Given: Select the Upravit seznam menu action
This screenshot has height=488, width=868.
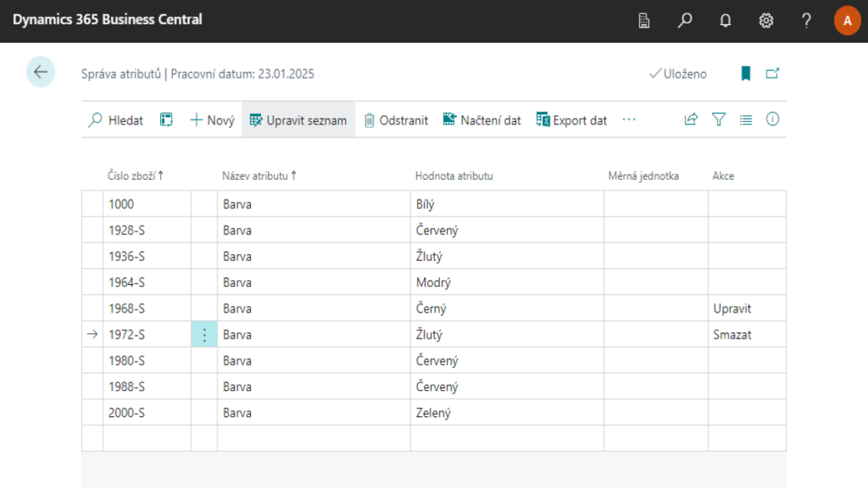Looking at the screenshot, I should (x=298, y=120).
